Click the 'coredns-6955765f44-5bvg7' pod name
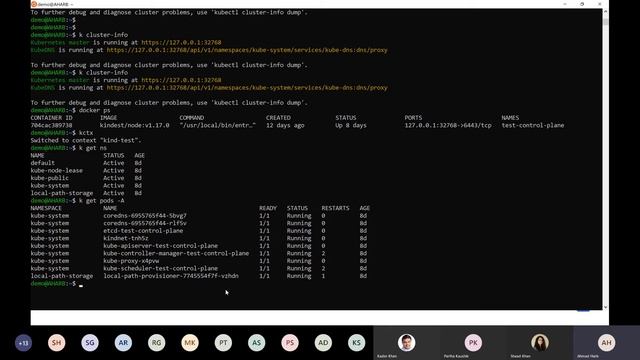The image size is (640, 360). click(145, 216)
